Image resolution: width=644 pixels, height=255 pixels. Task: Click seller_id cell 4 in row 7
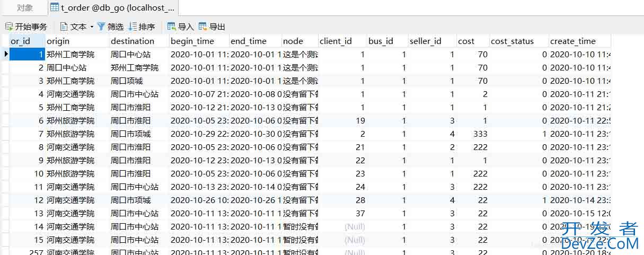pos(433,134)
